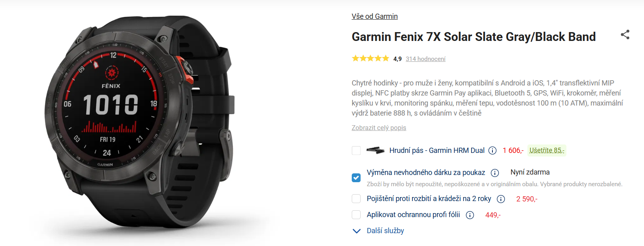Open info icon for Garmin HRM Dual

tap(492, 150)
